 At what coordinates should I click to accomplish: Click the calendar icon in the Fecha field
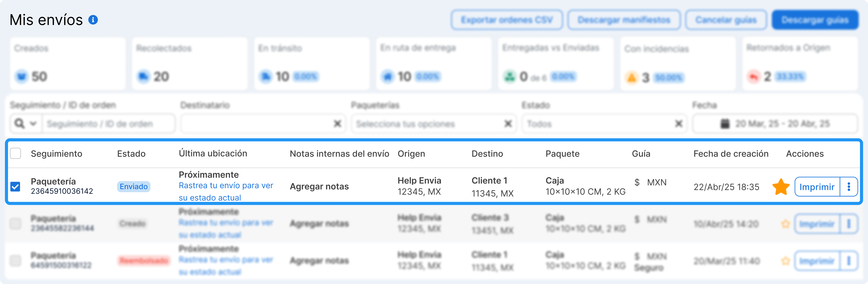(725, 124)
